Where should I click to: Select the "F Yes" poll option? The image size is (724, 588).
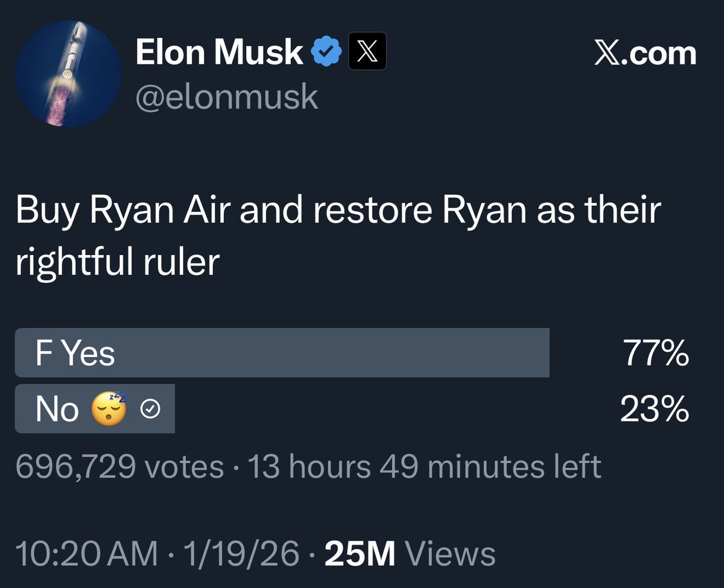click(x=282, y=353)
